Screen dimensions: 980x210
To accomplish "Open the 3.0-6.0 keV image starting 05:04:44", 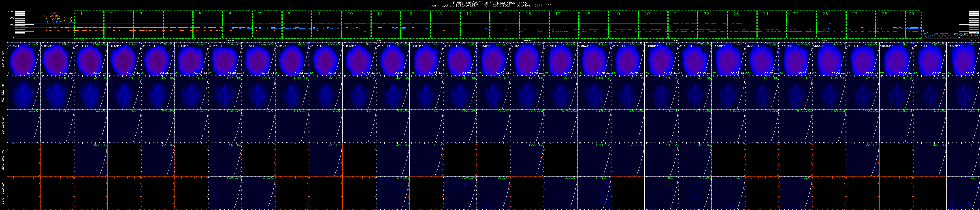I will (863, 59).
